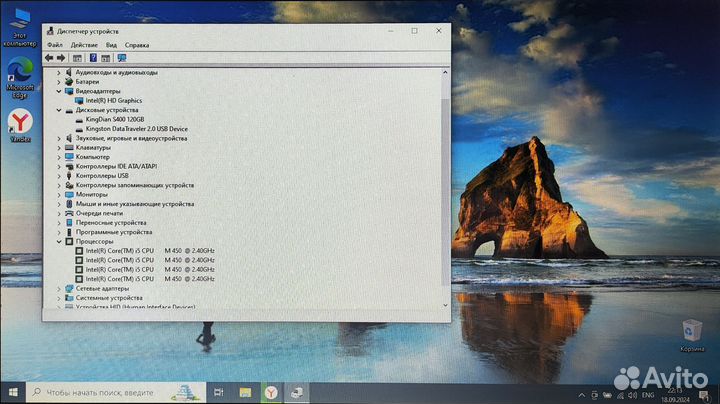Expand the Батареи node
The height and width of the screenshot is (404, 720).
pos(59,82)
